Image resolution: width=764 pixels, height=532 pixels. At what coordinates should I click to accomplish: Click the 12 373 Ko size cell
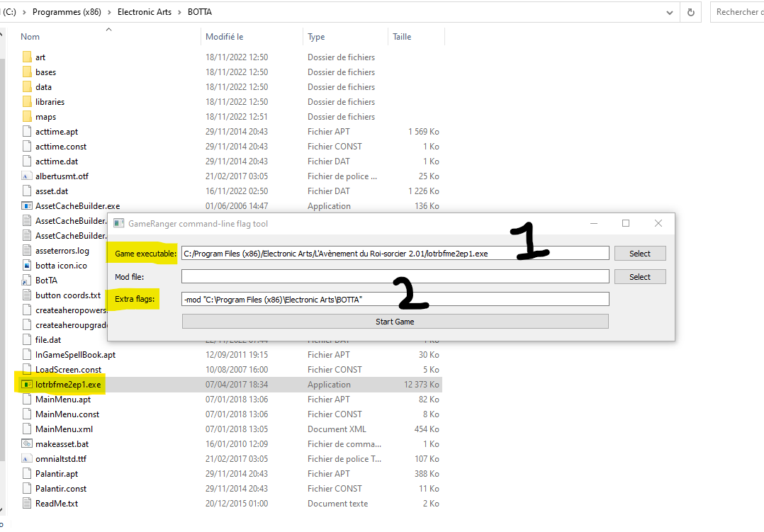click(x=422, y=385)
